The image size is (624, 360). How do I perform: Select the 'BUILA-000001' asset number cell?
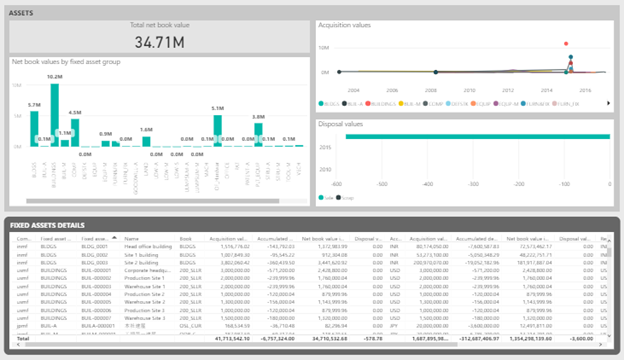98,326
